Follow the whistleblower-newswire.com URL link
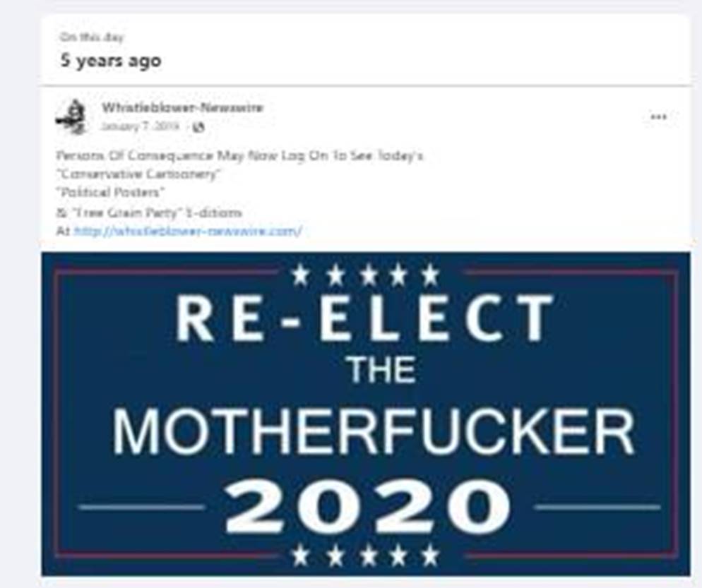The height and width of the screenshot is (588, 702). (188, 232)
